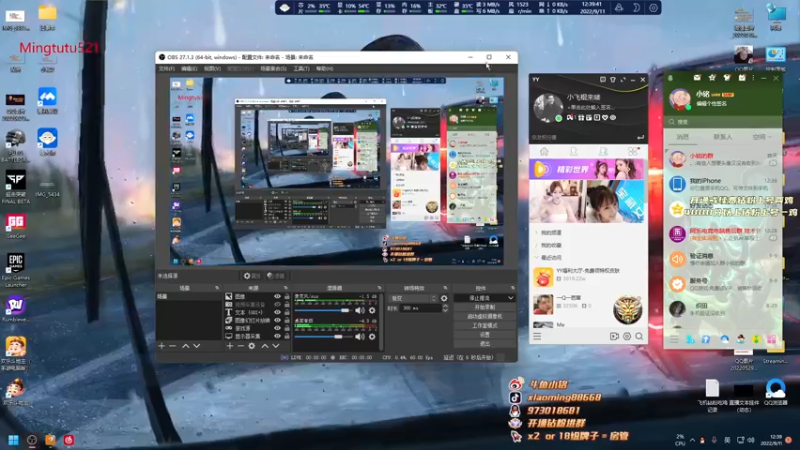Click the 退出 button in OBS

pos(484,344)
